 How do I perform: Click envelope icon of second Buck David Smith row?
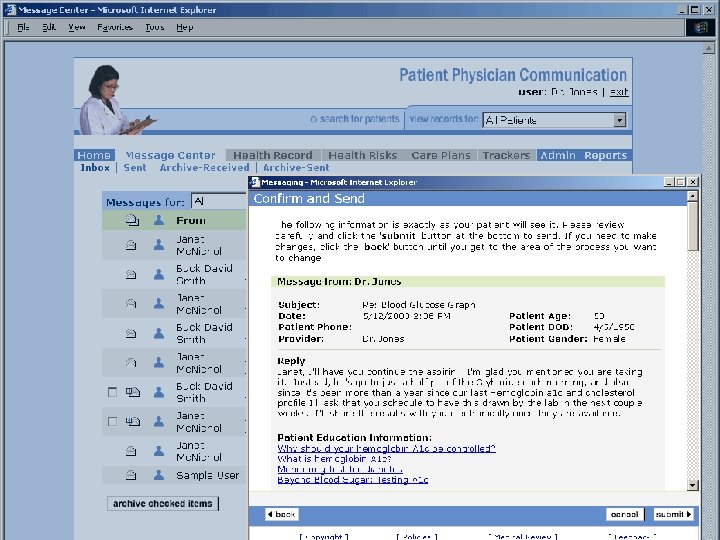[x=131, y=333]
